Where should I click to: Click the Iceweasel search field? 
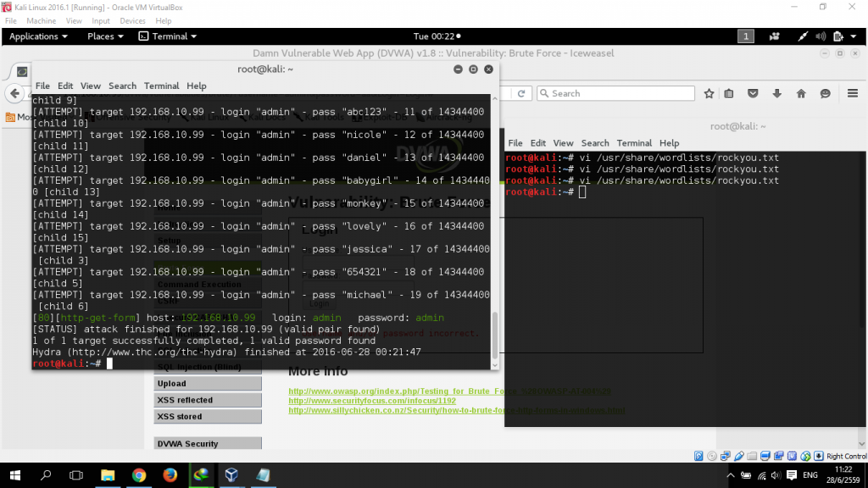coord(615,93)
